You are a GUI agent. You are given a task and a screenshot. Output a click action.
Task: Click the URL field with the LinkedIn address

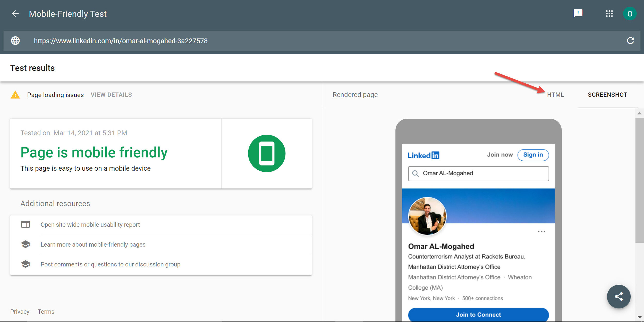(322, 41)
